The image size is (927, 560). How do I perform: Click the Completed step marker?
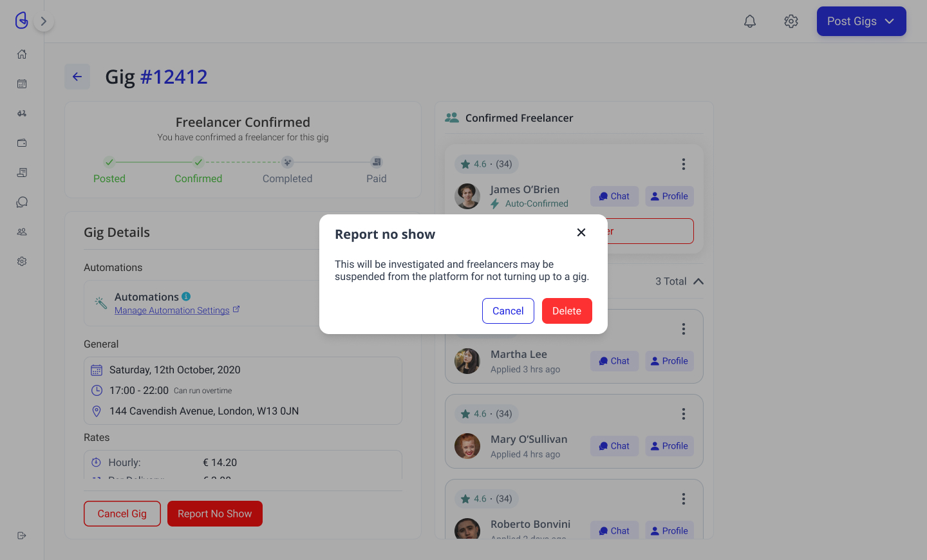pyautogui.click(x=288, y=162)
